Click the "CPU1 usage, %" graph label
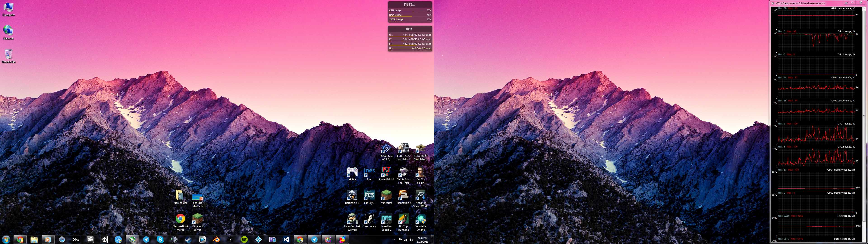The image size is (868, 244). coord(846,124)
